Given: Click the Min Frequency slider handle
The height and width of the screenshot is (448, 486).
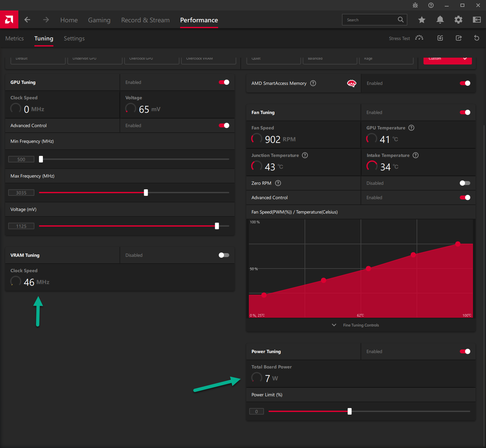Looking at the screenshot, I should (41, 159).
